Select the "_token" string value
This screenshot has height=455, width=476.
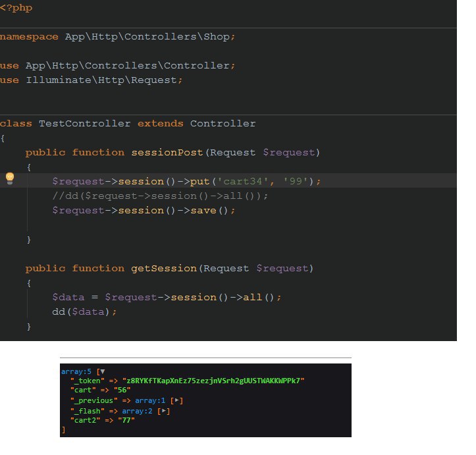[x=213, y=381]
